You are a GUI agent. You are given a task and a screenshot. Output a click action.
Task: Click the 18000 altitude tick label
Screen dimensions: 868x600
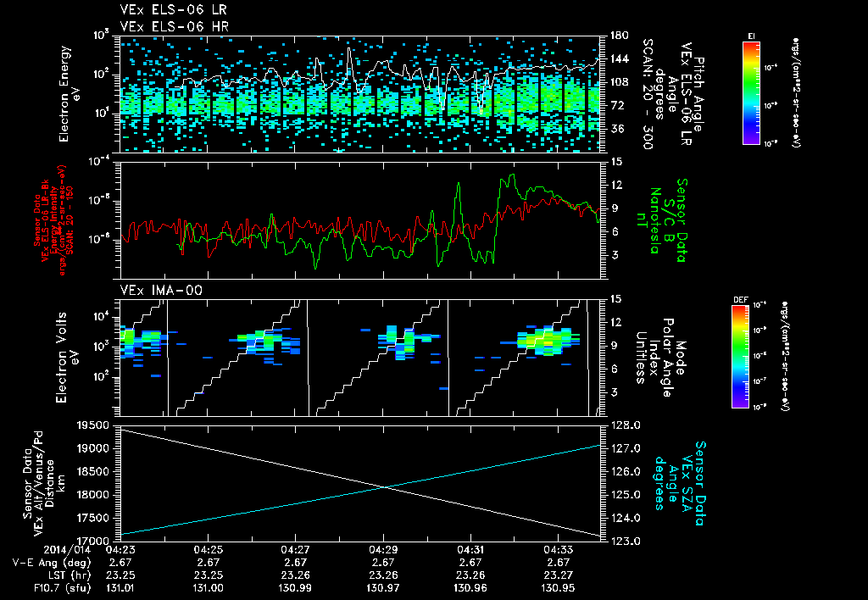pyautogui.click(x=92, y=495)
